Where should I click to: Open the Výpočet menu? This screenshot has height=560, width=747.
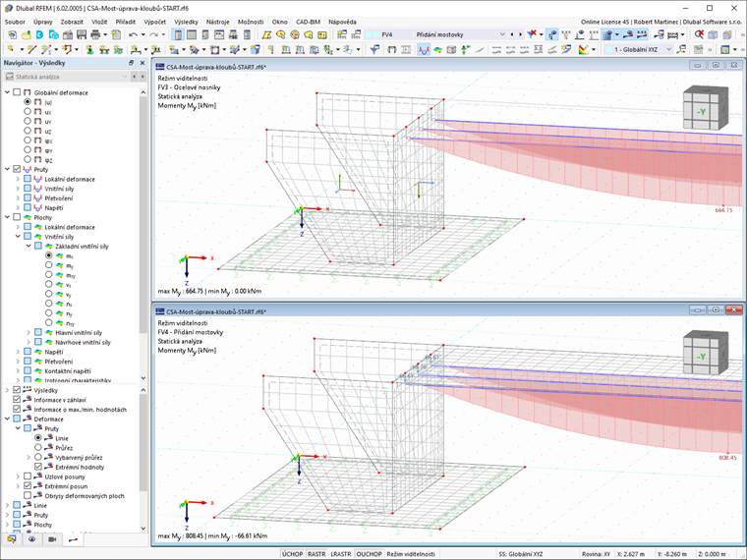(153, 21)
